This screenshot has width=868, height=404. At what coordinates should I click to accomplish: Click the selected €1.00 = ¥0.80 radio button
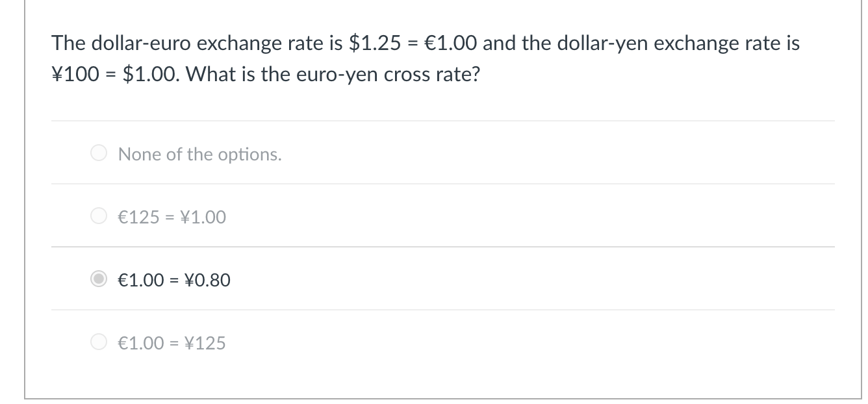[x=99, y=280]
